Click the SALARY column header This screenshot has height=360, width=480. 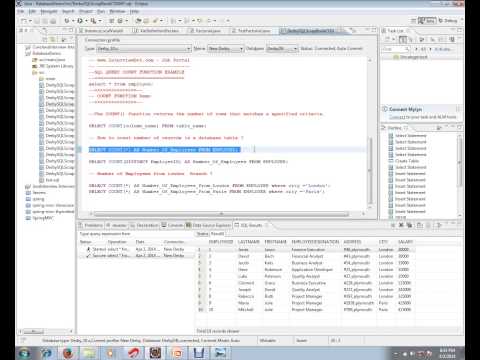(406, 242)
